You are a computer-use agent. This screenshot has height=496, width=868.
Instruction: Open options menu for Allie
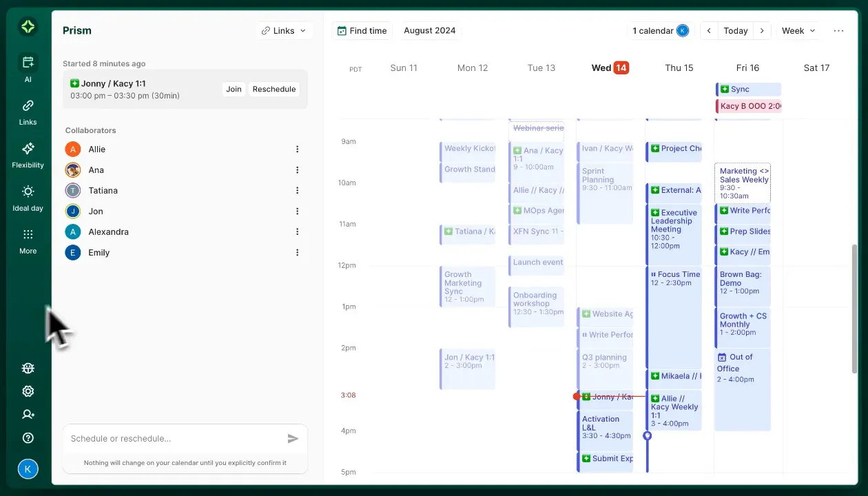pos(298,149)
